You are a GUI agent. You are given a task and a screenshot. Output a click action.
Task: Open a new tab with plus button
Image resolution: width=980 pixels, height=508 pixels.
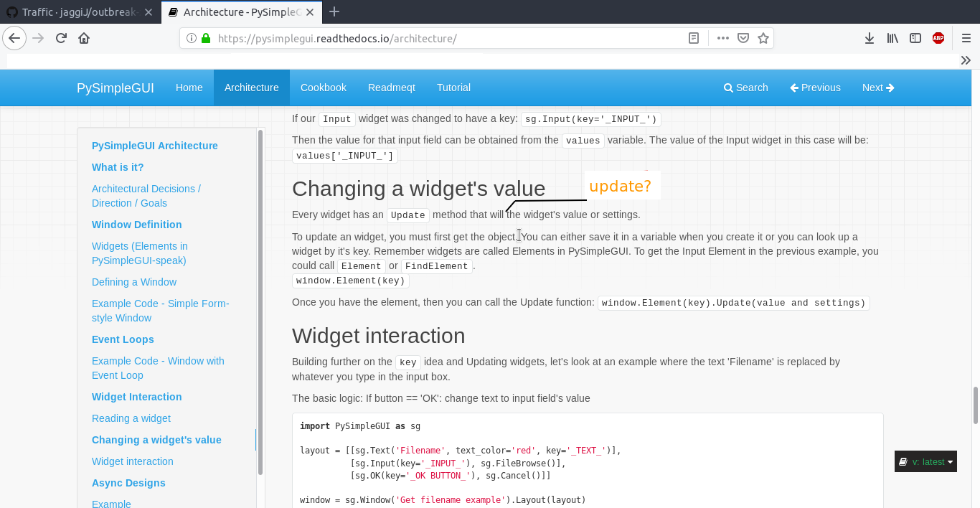tap(334, 11)
